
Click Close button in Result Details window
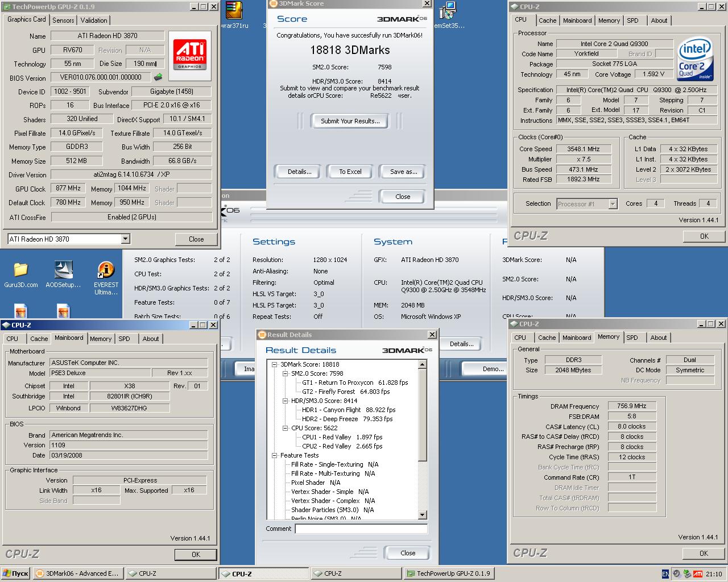tap(408, 553)
